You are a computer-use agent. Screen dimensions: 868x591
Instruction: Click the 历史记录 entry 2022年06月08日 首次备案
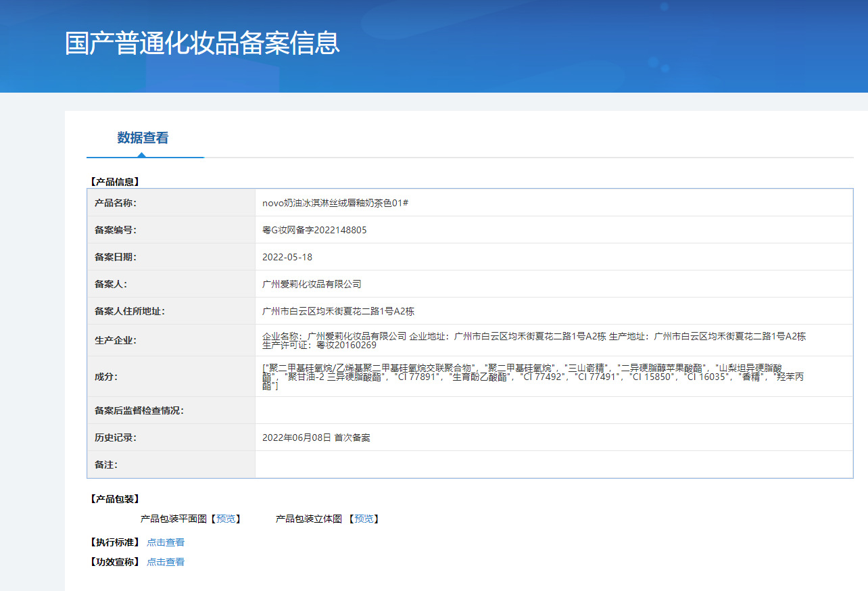[x=316, y=438]
